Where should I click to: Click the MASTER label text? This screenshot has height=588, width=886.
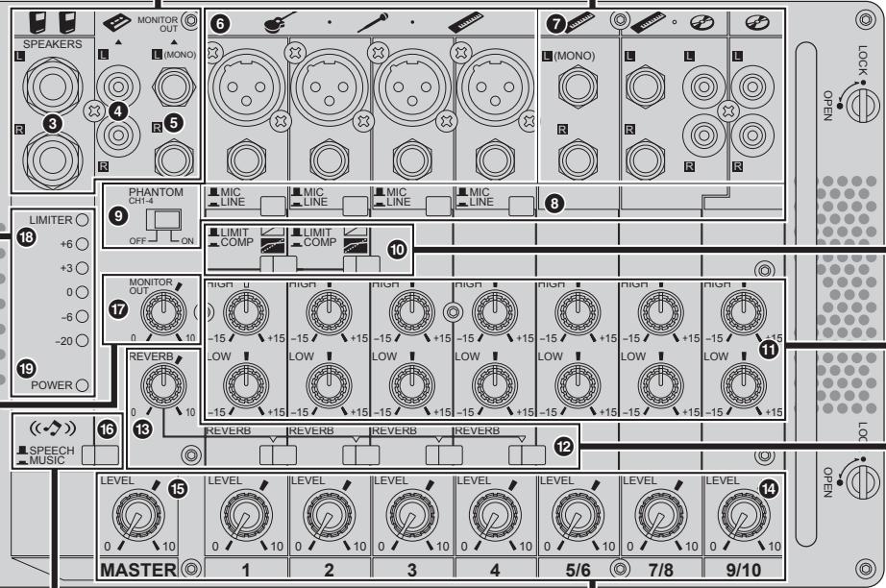(138, 570)
